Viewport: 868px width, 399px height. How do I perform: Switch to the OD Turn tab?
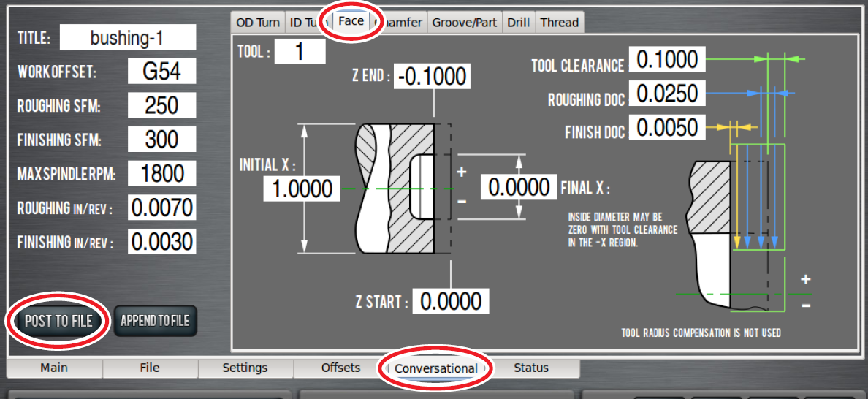pos(258,23)
